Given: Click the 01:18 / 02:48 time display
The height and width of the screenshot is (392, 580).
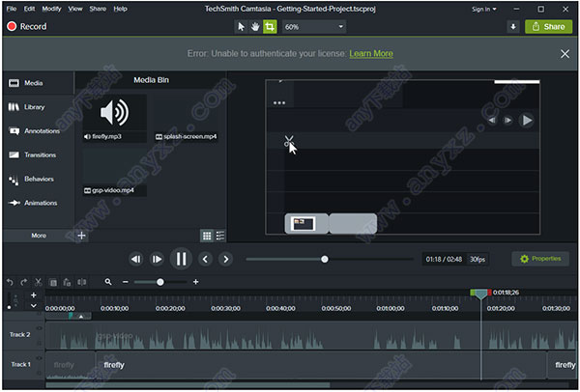Looking at the screenshot, I should click(444, 260).
